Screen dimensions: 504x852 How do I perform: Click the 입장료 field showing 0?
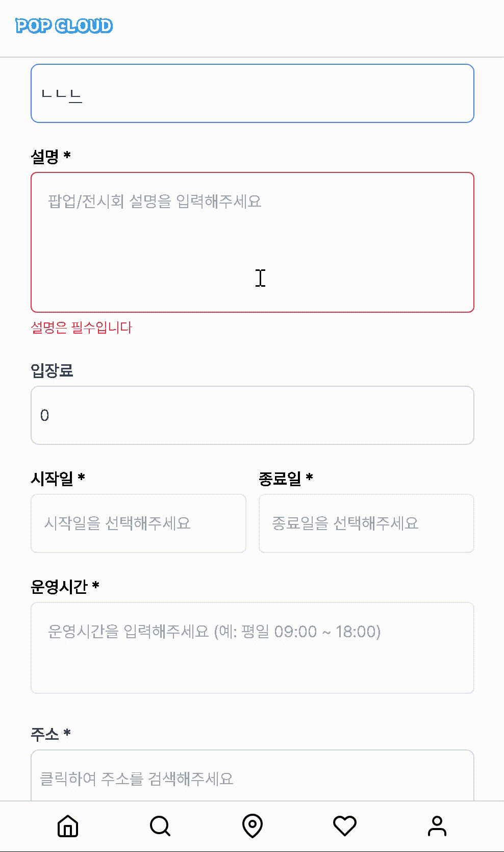coord(253,415)
